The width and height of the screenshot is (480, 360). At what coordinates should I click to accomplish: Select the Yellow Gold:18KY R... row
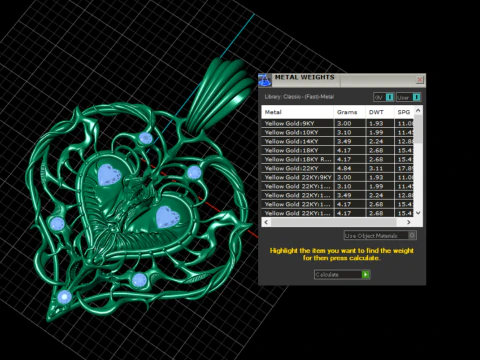pos(337,159)
